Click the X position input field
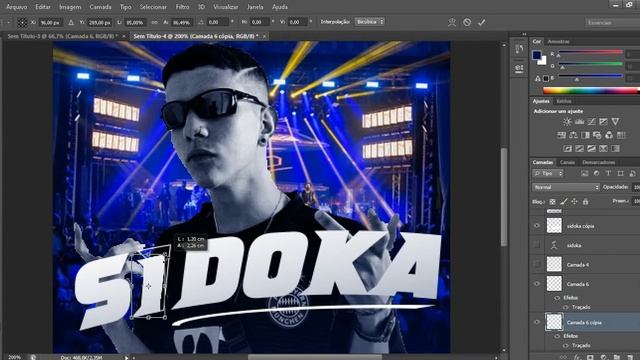The image size is (640, 360). [51, 23]
